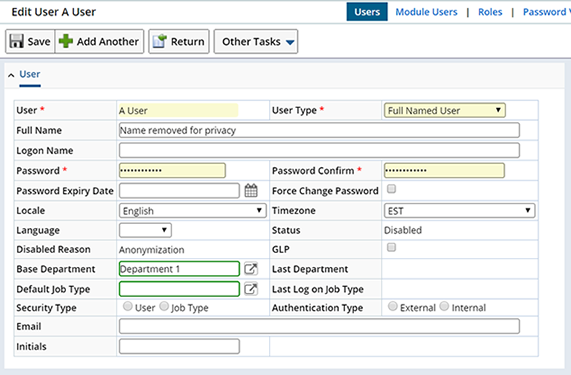Viewport: 571px width, 375px height.
Task: Click the Return document icon
Action: point(160,41)
